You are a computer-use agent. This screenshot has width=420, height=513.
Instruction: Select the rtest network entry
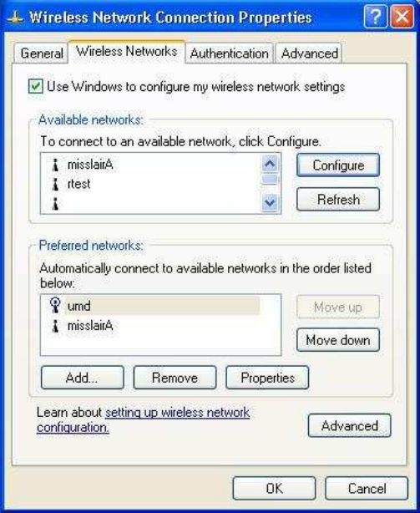tap(78, 184)
